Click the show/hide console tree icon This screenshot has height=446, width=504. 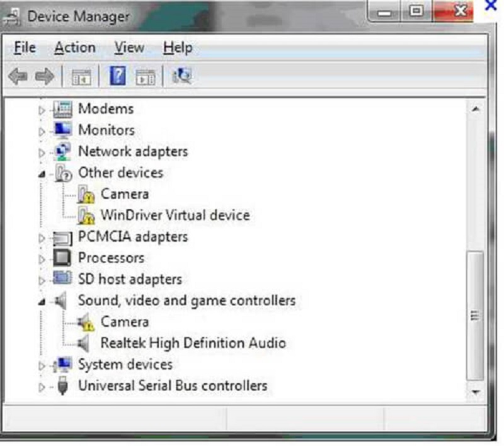click(x=81, y=77)
